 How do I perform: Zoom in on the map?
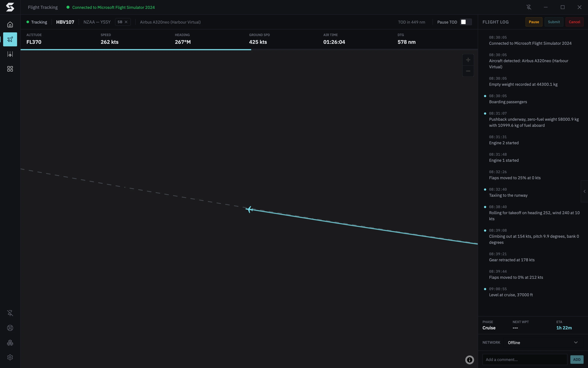coord(468,60)
